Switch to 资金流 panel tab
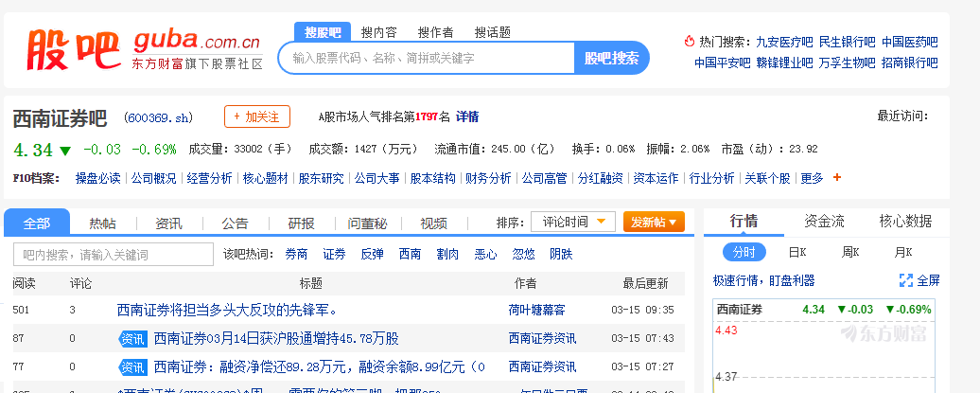980x393 pixels. point(824,221)
